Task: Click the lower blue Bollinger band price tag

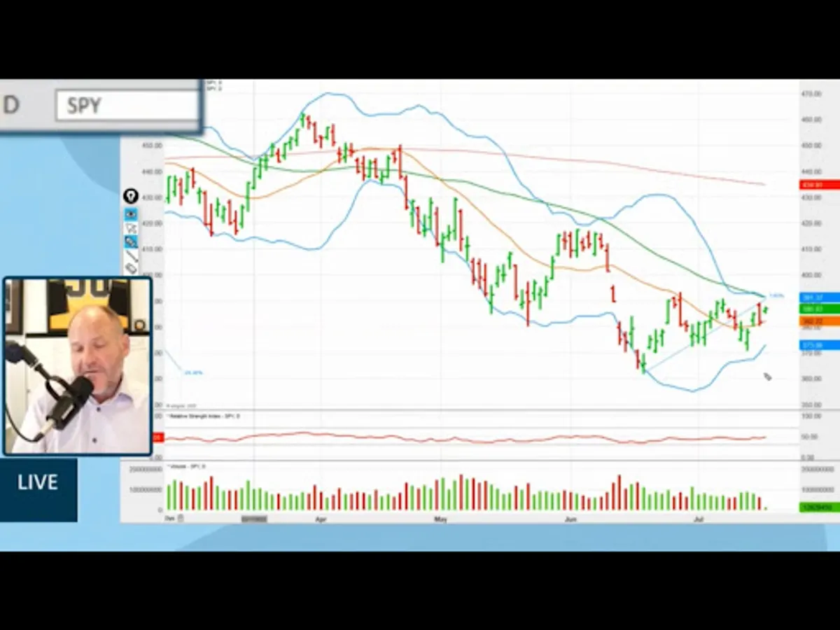Action: coord(819,345)
